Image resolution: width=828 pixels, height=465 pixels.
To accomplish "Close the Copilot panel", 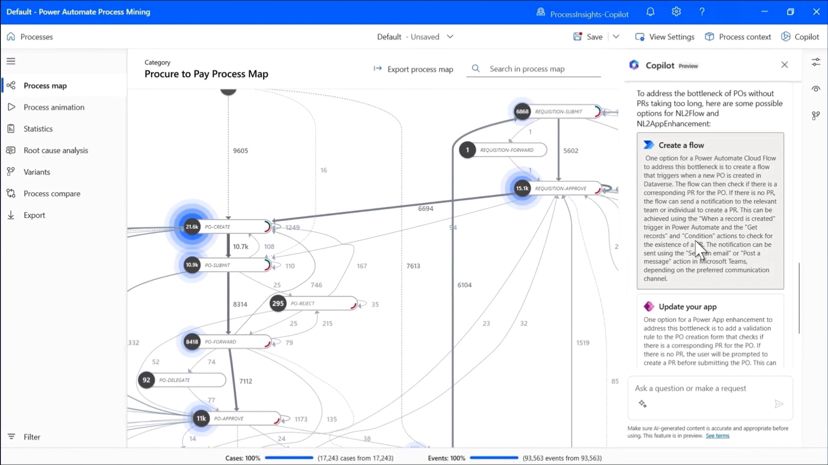I will point(784,65).
